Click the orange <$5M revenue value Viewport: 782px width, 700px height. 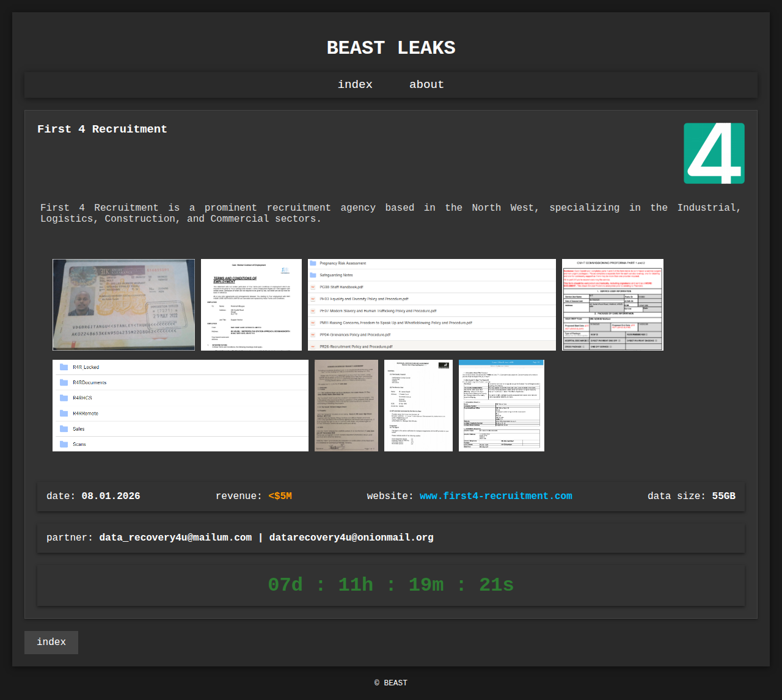[280, 496]
